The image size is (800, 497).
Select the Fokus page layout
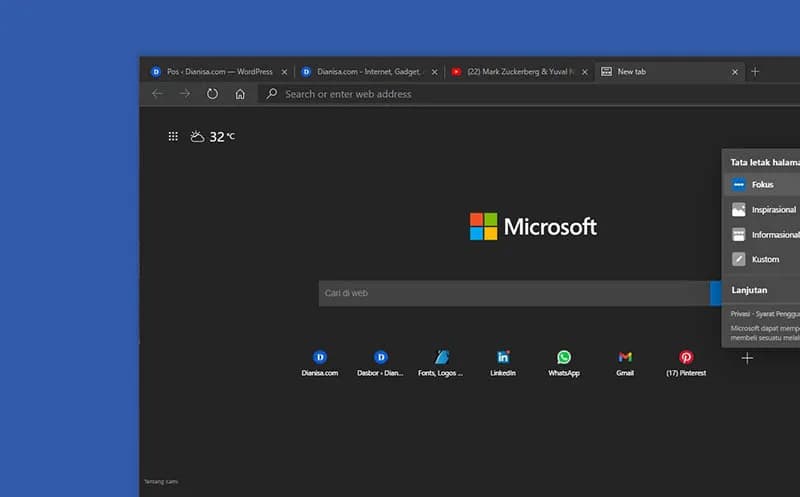[x=762, y=185]
